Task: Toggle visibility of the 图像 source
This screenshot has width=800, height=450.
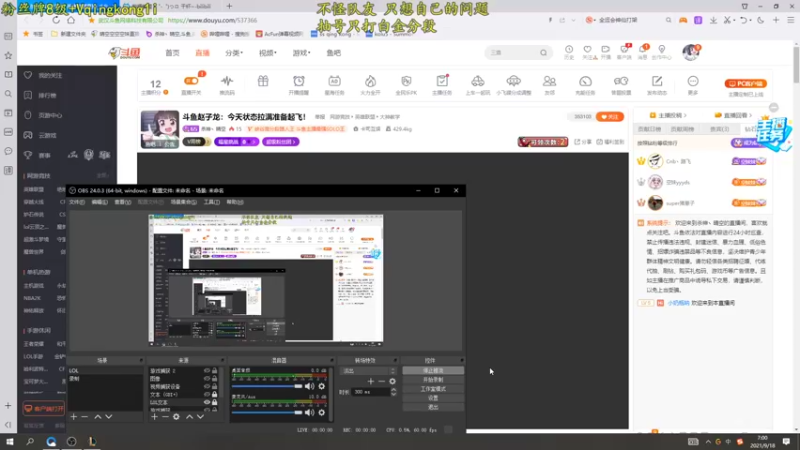Action: tap(207, 379)
